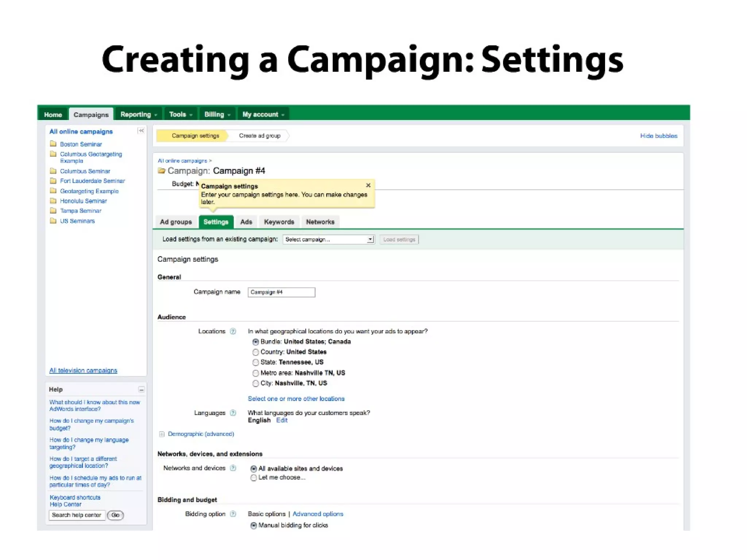Switch to the Keywords tab
Image resolution: width=747 pixels, height=560 pixels.
(279, 222)
